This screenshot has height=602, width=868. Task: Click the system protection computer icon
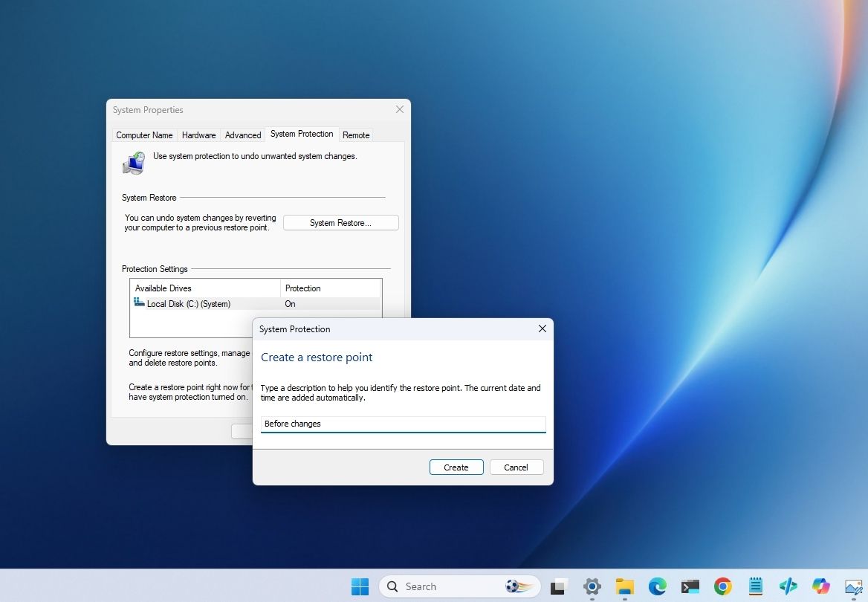(134, 163)
